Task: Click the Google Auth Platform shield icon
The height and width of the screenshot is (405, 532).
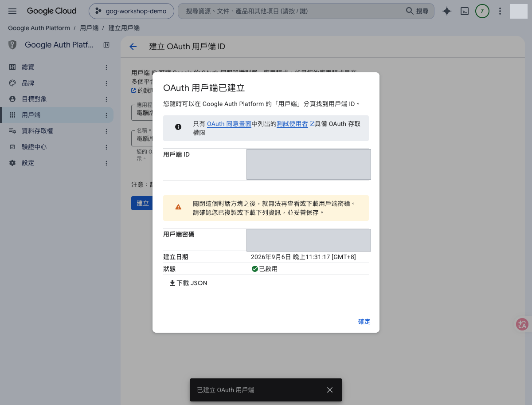Action: click(x=12, y=45)
